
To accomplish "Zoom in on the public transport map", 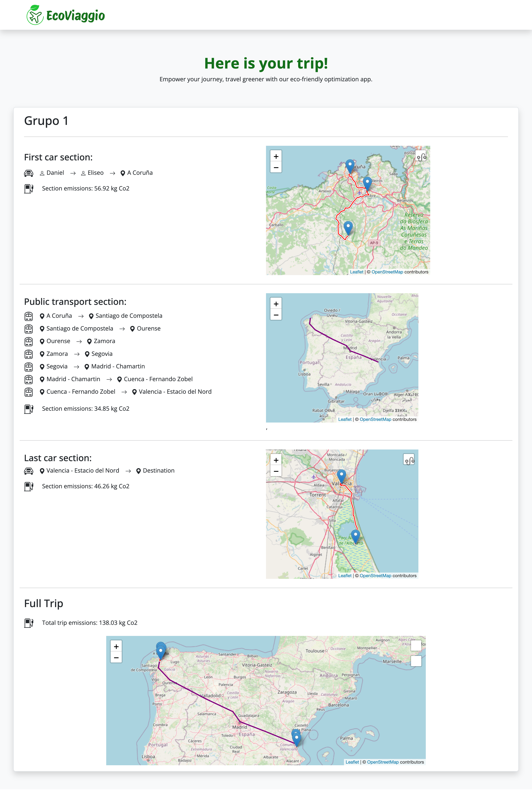I will pos(276,304).
